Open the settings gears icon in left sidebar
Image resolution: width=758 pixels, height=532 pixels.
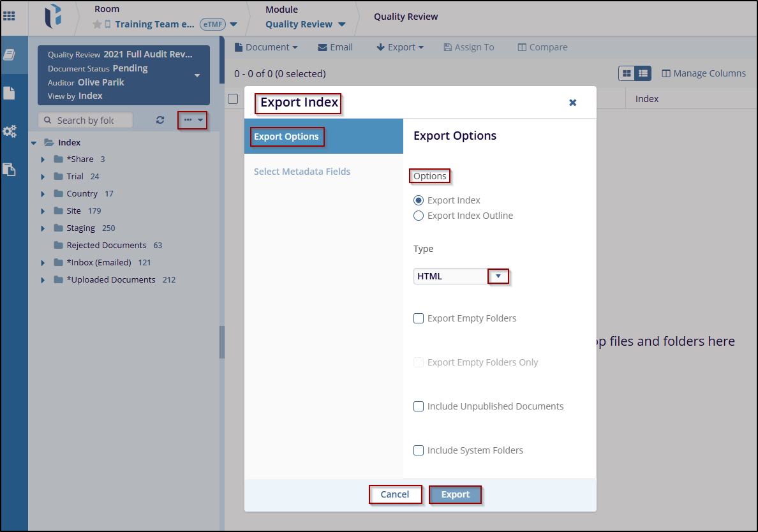[10, 131]
